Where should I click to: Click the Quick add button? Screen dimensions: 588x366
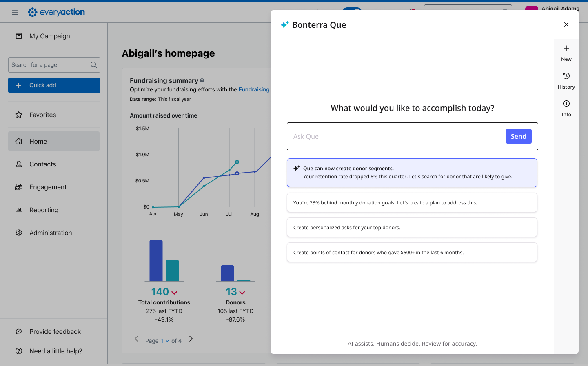(x=54, y=85)
